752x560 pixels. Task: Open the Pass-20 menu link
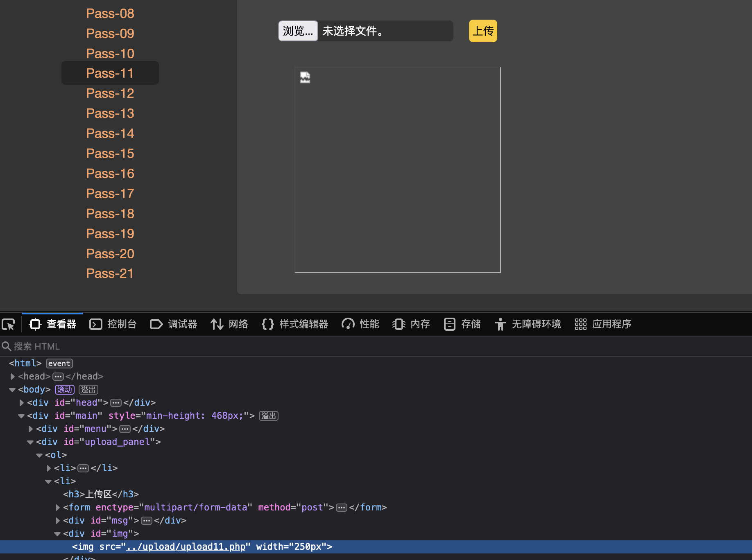110,254
